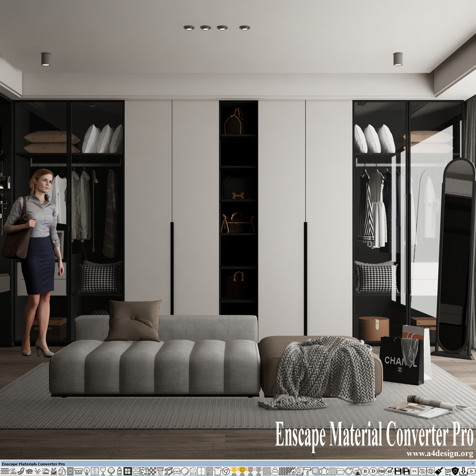The height and width of the screenshot is (476, 476).
Task: Open the shopping cart icon
Action: click(x=447, y=471)
